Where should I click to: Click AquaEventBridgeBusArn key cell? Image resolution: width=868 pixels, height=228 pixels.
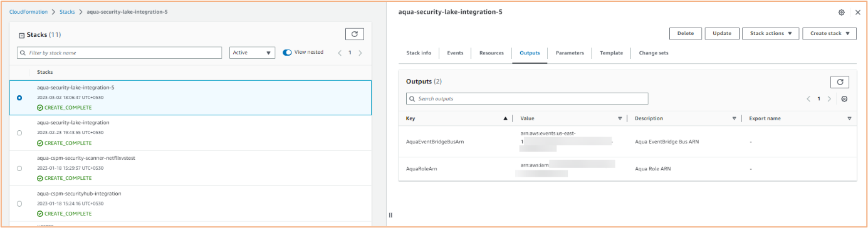tap(435, 142)
